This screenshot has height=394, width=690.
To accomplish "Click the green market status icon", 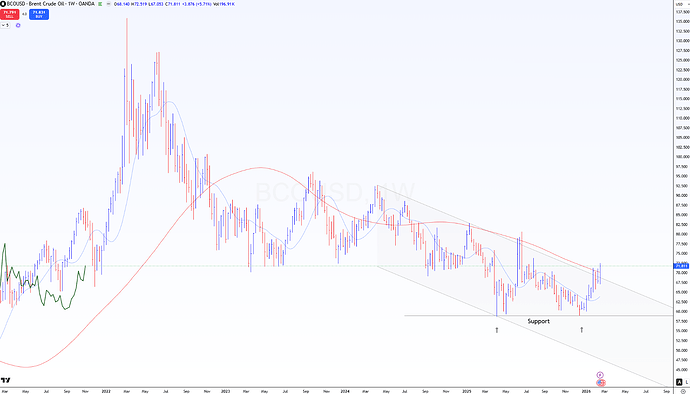I will tap(100, 4).
